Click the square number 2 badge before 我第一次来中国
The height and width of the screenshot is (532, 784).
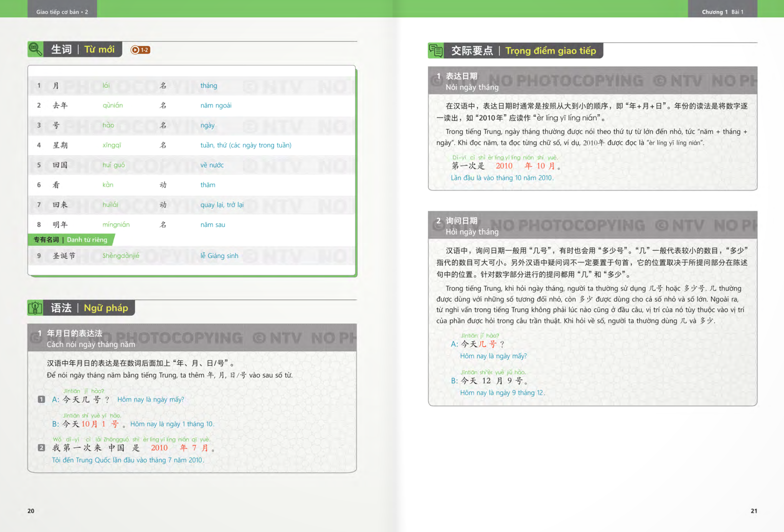click(41, 448)
